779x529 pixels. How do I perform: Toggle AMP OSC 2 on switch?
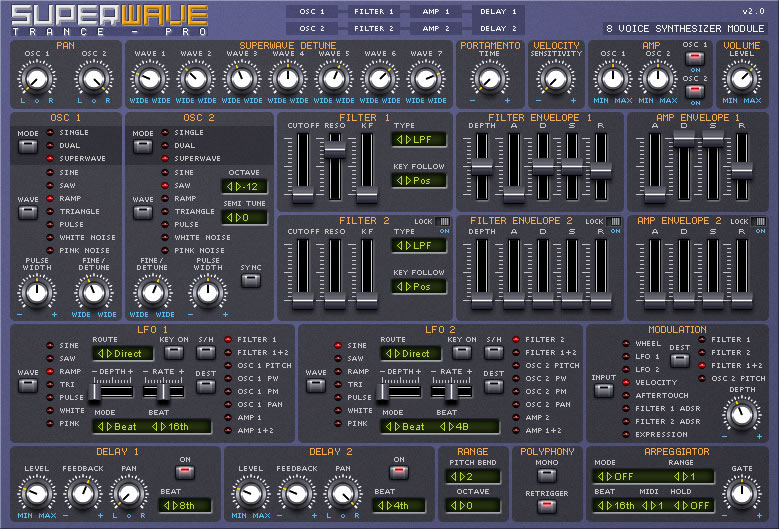pyautogui.click(x=695, y=91)
